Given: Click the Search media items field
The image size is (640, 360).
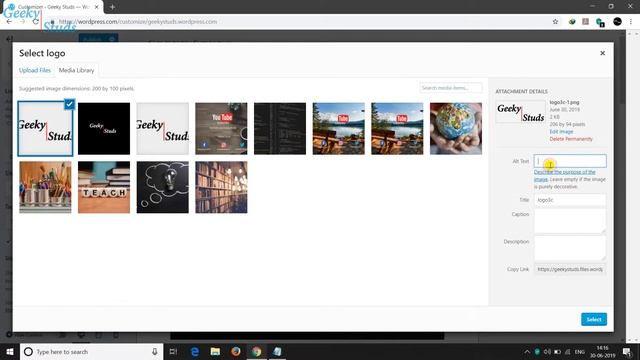Looking at the screenshot, I should pos(451,88).
